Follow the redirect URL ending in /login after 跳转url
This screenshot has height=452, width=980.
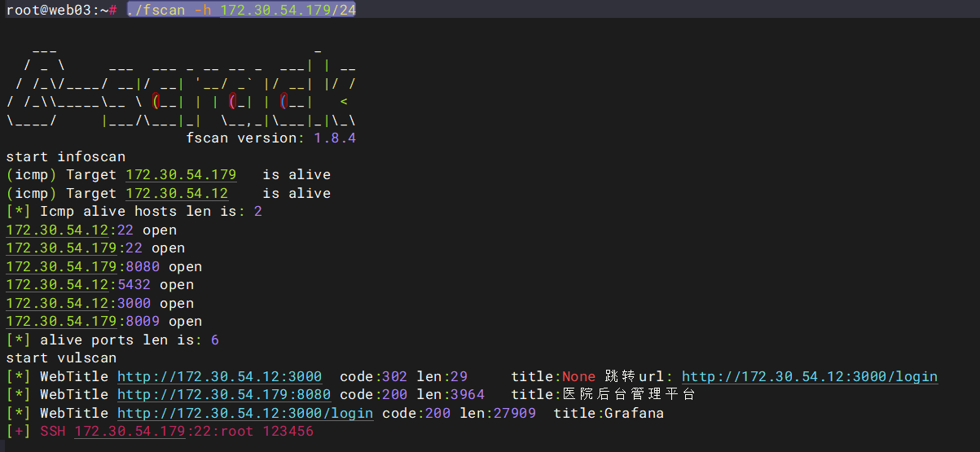pyautogui.click(x=809, y=376)
